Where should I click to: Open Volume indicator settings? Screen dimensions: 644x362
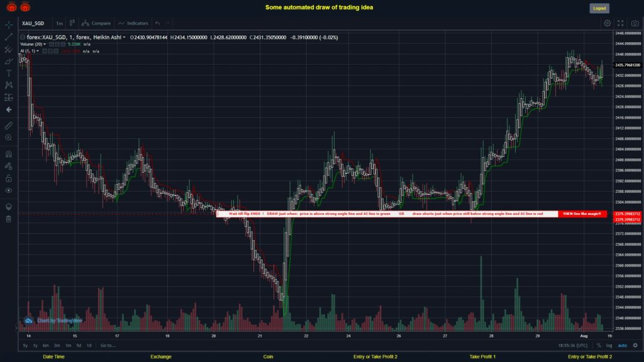(57, 45)
